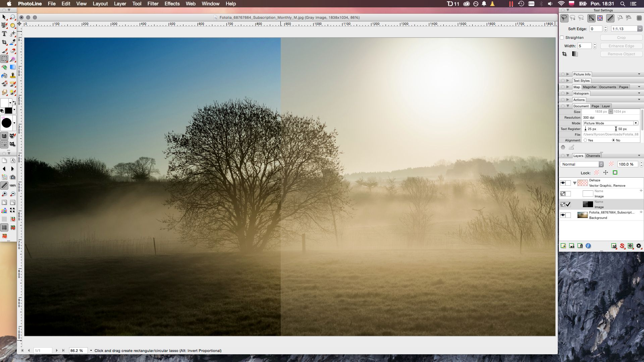Click the layer info icon
The image size is (644, 362).
pyautogui.click(x=588, y=246)
